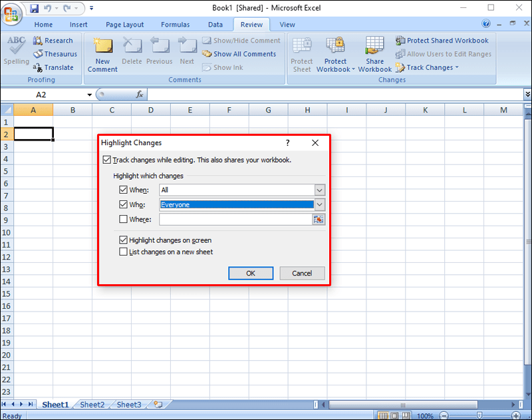Save the workbook via Quick Access
The image size is (532, 420).
(x=35, y=8)
